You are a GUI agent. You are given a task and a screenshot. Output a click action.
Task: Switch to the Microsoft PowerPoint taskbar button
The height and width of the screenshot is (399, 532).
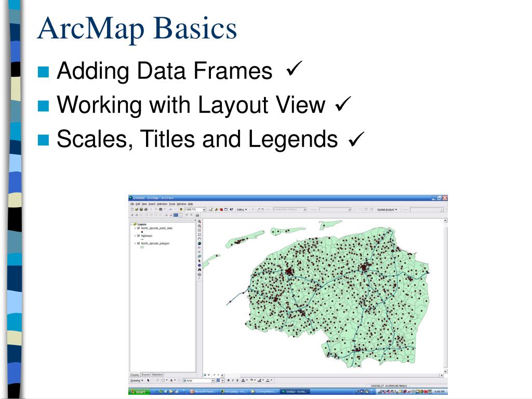pos(204,392)
